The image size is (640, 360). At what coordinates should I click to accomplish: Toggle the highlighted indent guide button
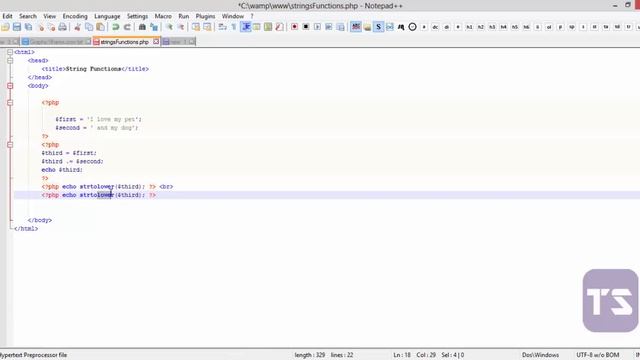(x=246, y=27)
